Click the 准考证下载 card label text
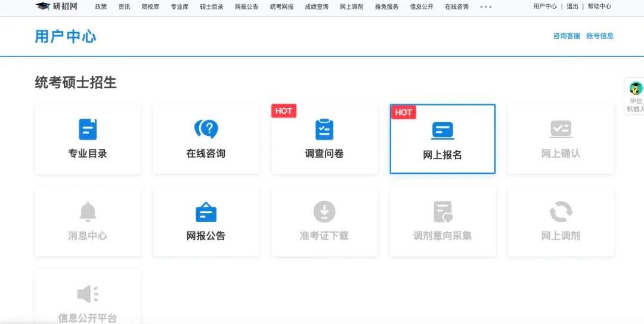This screenshot has height=324, width=644. [324, 236]
